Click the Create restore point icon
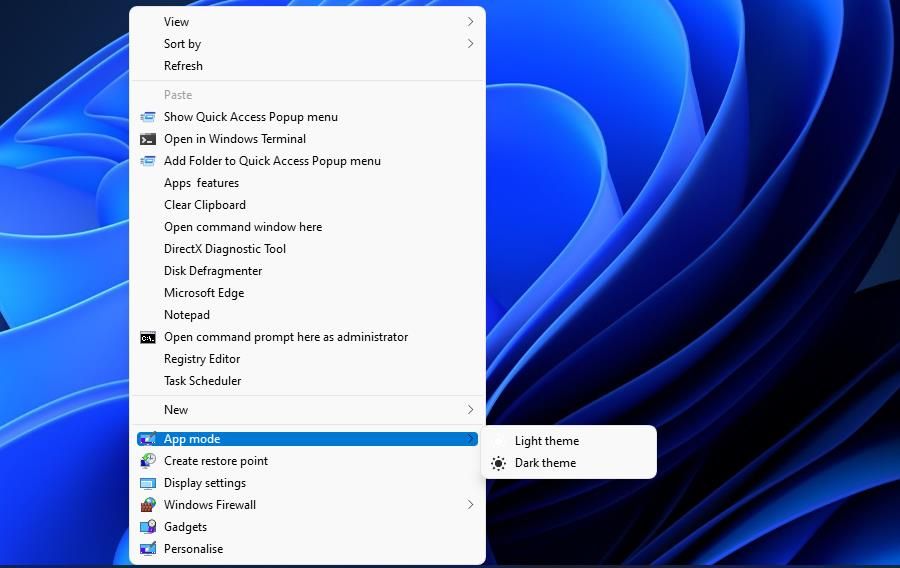This screenshot has width=900, height=568. [148, 461]
